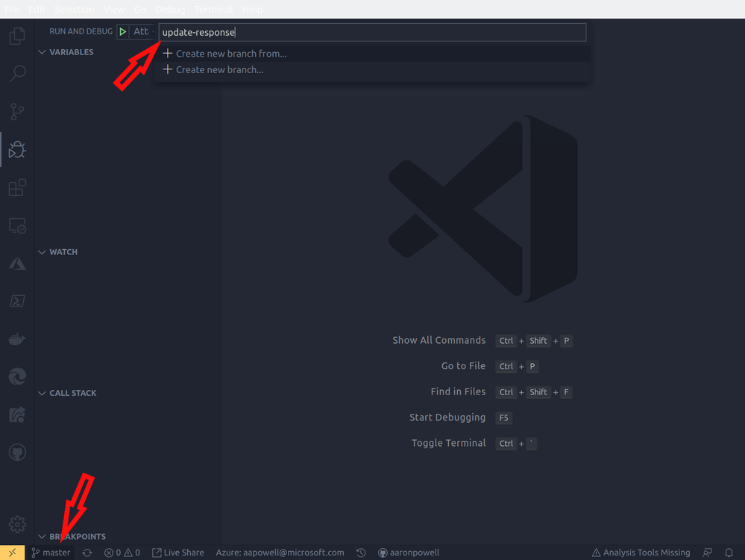This screenshot has height=560, width=745.
Task: Click the RUN AND DEBUG title
Action: pos(81,31)
